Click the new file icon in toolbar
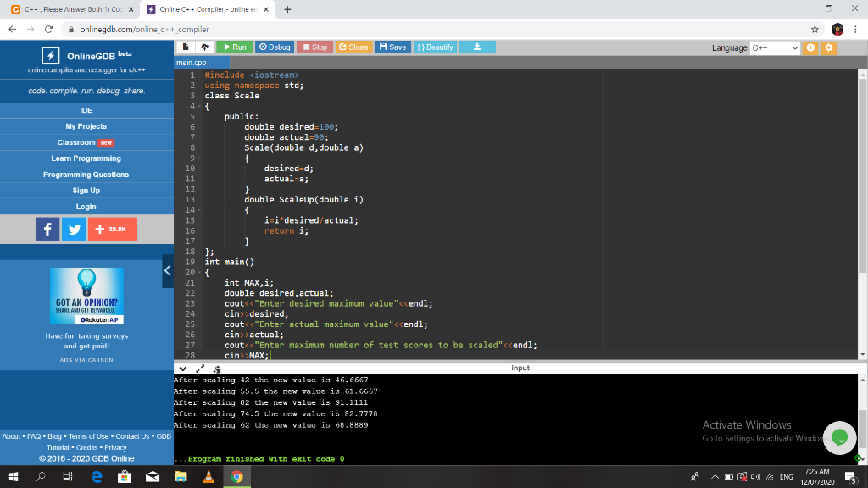The width and height of the screenshot is (868, 488). point(186,47)
